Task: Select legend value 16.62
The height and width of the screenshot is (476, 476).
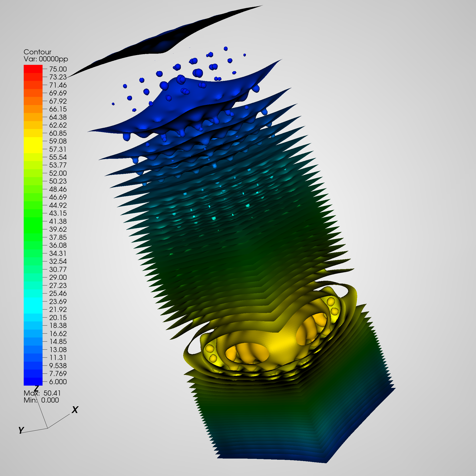Action: pyautogui.click(x=58, y=333)
